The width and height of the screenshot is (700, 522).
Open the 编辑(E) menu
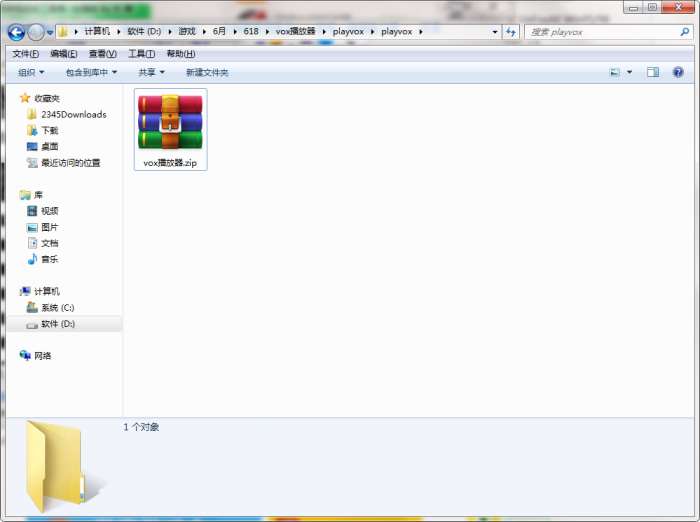[64, 54]
